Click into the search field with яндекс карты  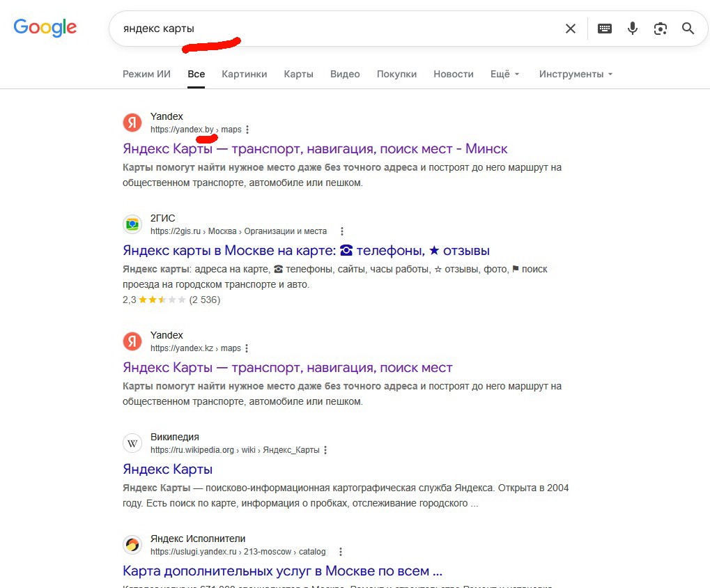tap(335, 29)
